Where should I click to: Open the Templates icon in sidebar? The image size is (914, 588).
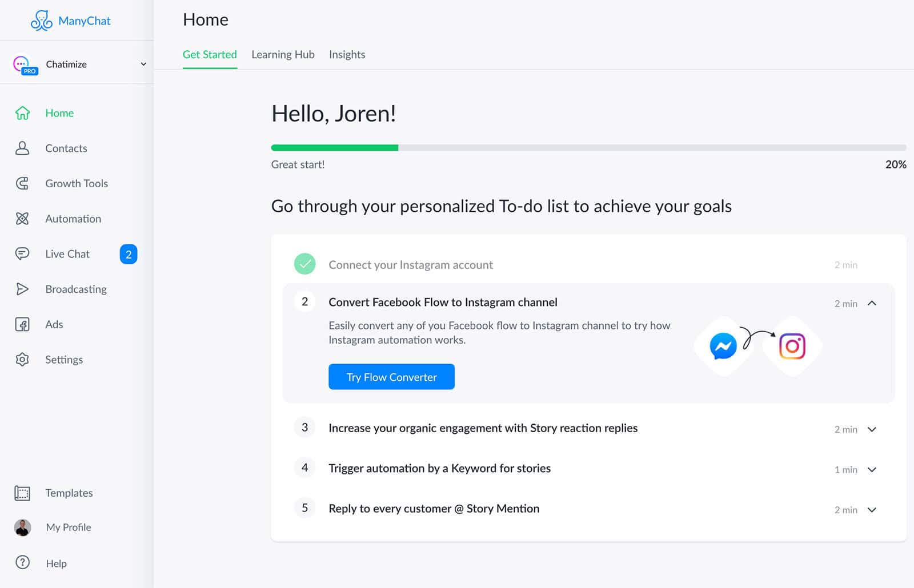click(22, 493)
